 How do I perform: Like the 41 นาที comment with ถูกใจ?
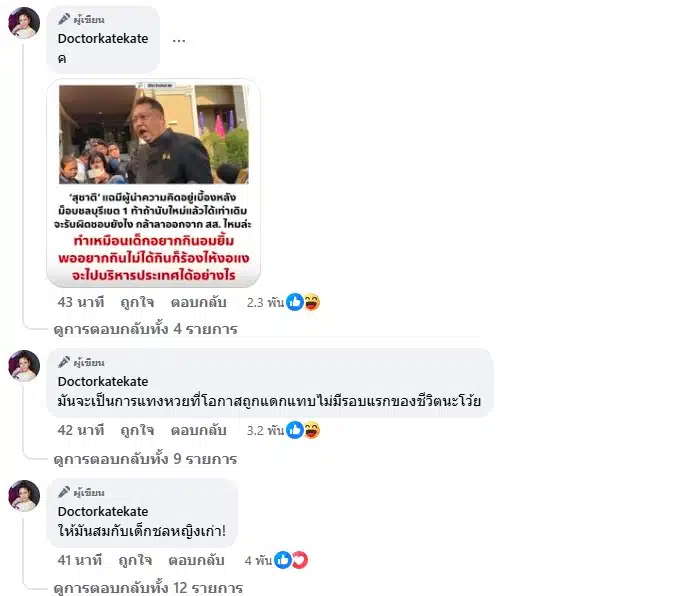point(135,560)
